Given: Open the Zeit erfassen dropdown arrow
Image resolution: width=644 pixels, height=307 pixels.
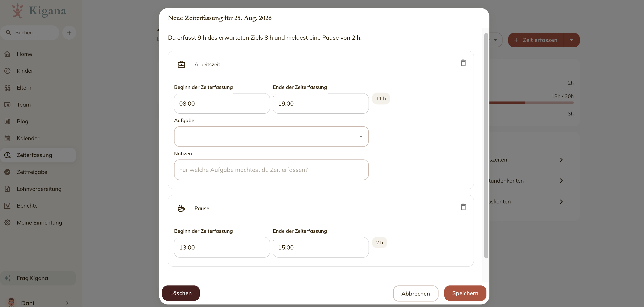Looking at the screenshot, I should pyautogui.click(x=571, y=40).
